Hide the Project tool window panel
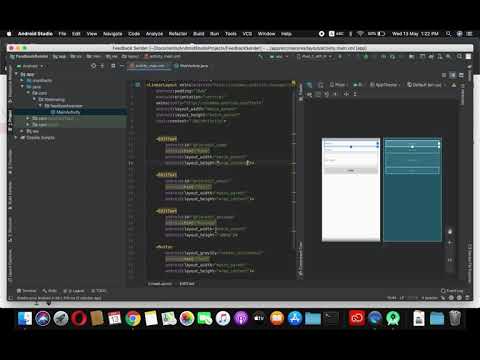 pos(122,66)
